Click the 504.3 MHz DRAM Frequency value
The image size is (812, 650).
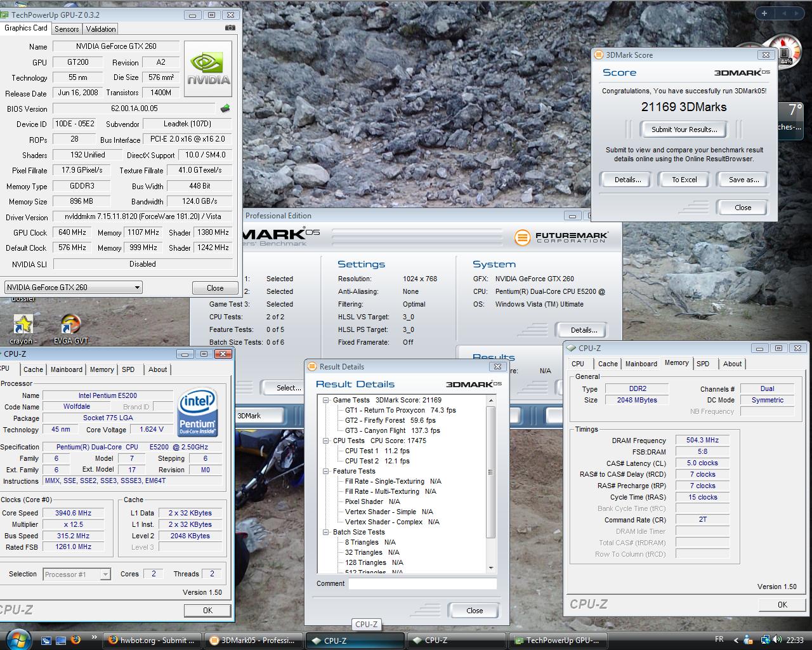(x=702, y=440)
